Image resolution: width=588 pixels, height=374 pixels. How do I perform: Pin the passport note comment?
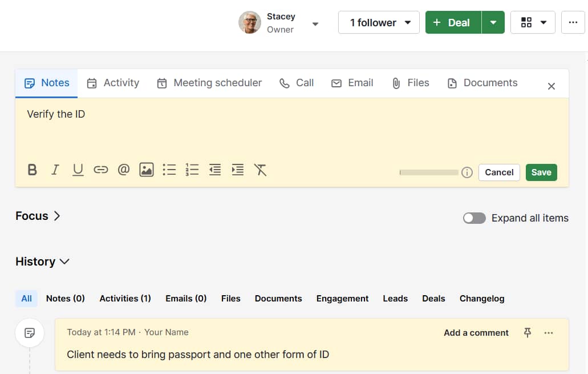click(528, 332)
